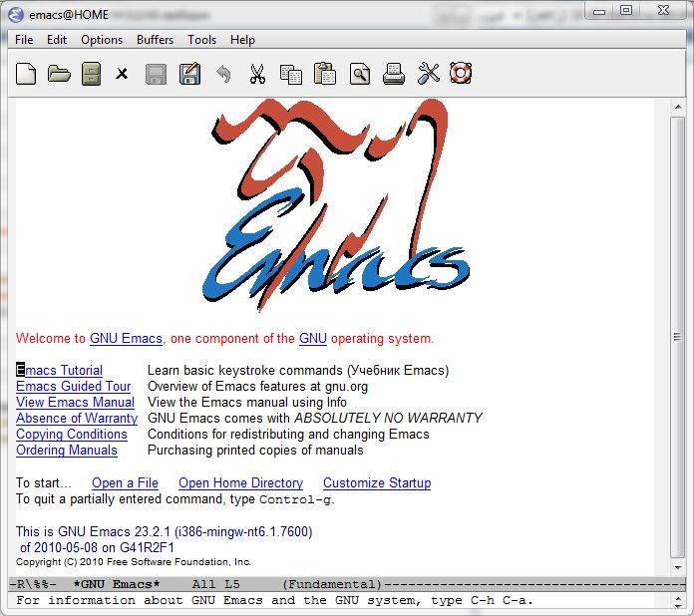Click the Emacs icon in title bar
Viewport: 694px width, 616px height.
[x=16, y=15]
